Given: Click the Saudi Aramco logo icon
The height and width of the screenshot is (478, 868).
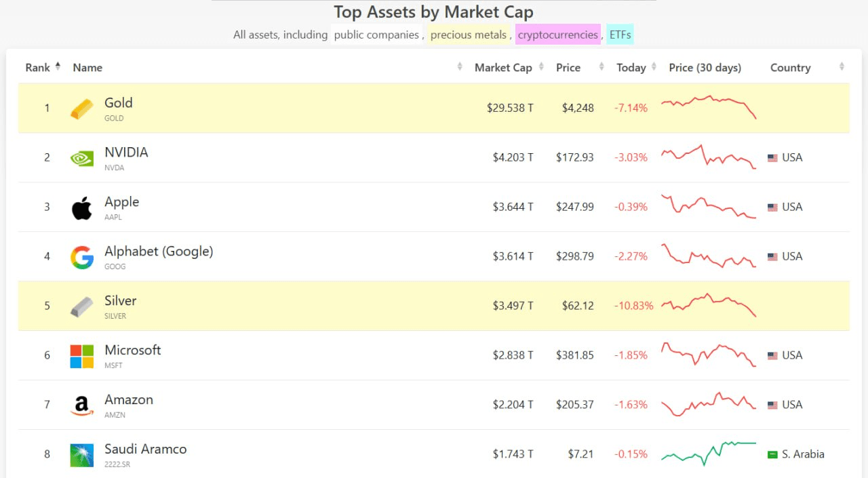Looking at the screenshot, I should pos(82,455).
